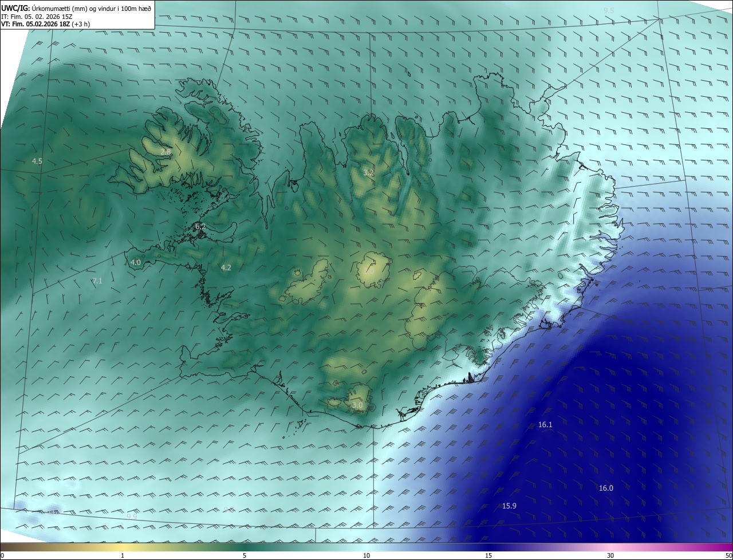Click the faint 9.5 value

point(609,11)
